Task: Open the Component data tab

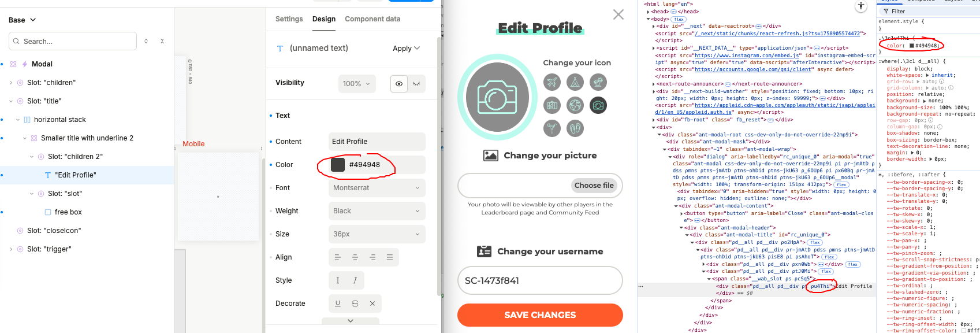Action: point(372,19)
